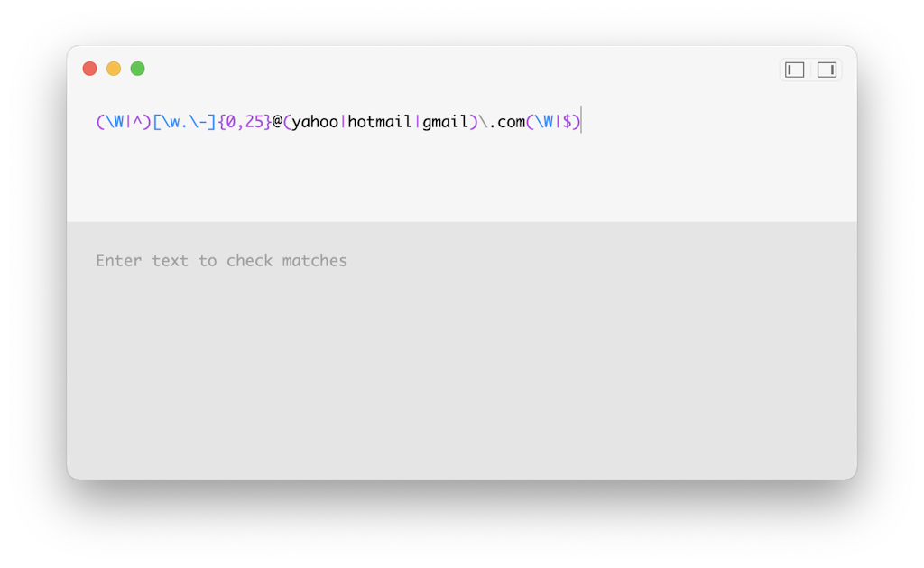Click the 'Enter text to check matches' placeholder text
Screen dimensions: 924x568
pos(221,261)
